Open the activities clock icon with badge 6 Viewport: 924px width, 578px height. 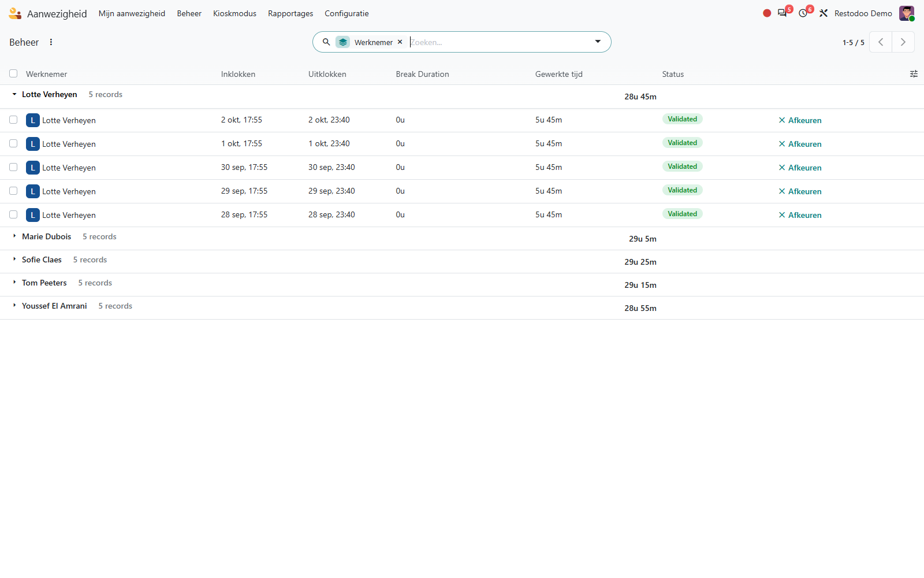(803, 13)
